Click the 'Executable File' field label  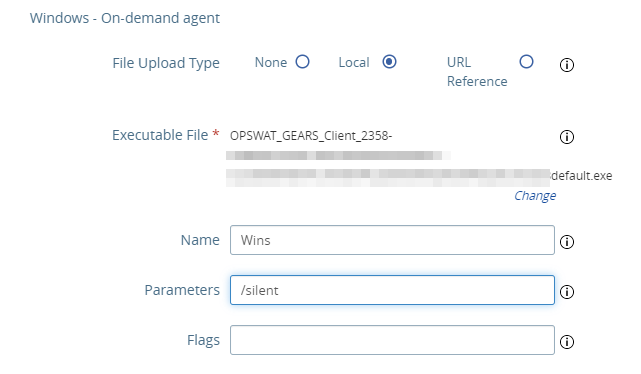click(160, 135)
